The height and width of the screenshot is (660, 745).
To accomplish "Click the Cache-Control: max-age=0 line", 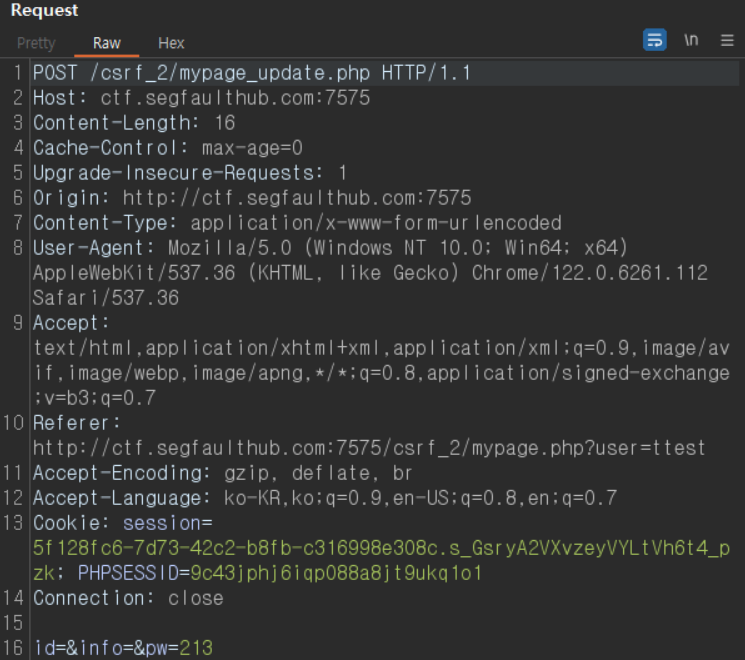I will coord(168,148).
